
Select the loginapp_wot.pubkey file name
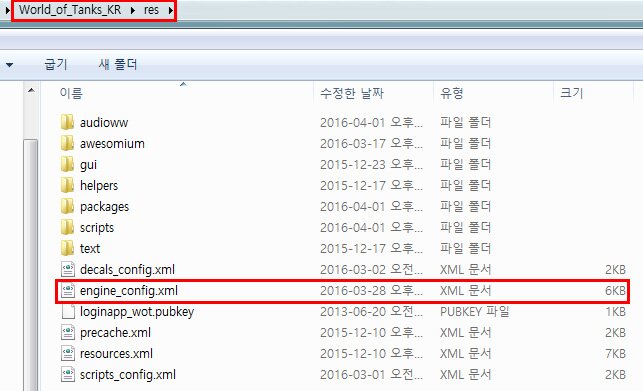pyautogui.click(x=137, y=312)
